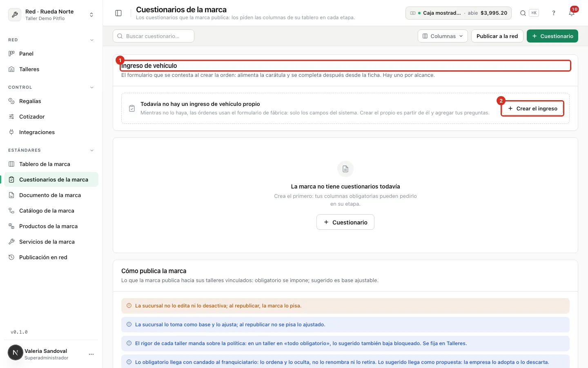Viewport: 588px width, 368px height.
Task: Open user options next to Valeria Sandoval
Action: coord(91,354)
